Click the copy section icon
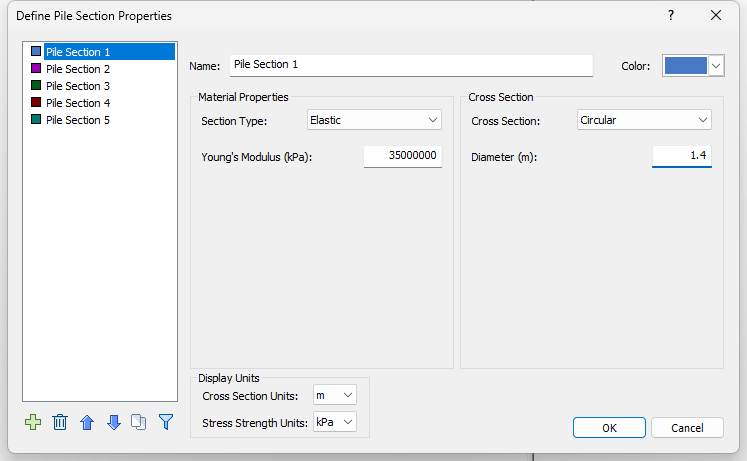 (139, 422)
